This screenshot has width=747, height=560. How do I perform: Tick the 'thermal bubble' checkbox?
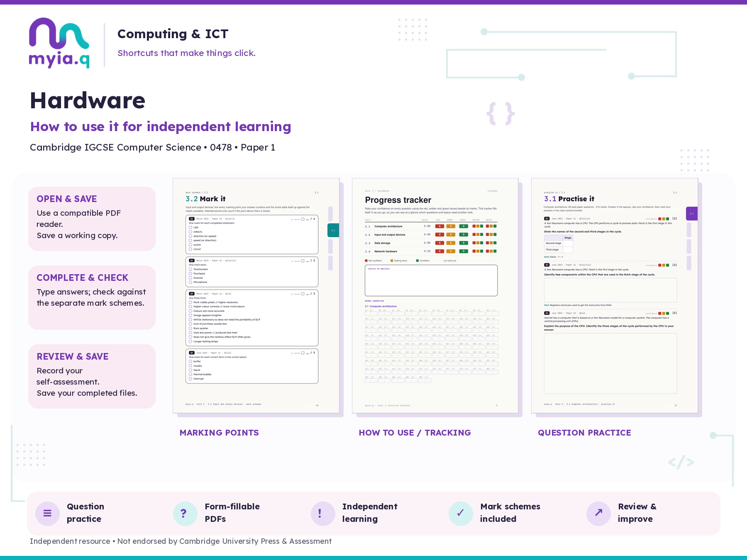pyautogui.click(x=190, y=374)
